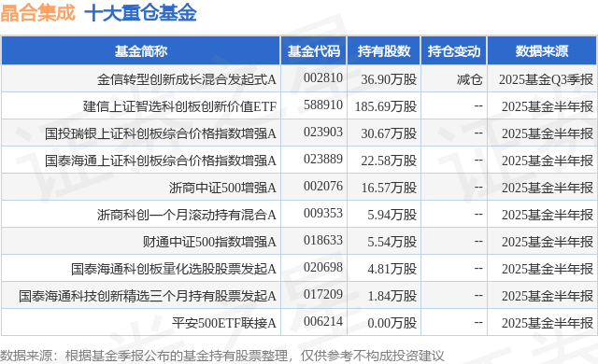Click fund code 006214
Screen dimensions: 598x364
(323, 321)
